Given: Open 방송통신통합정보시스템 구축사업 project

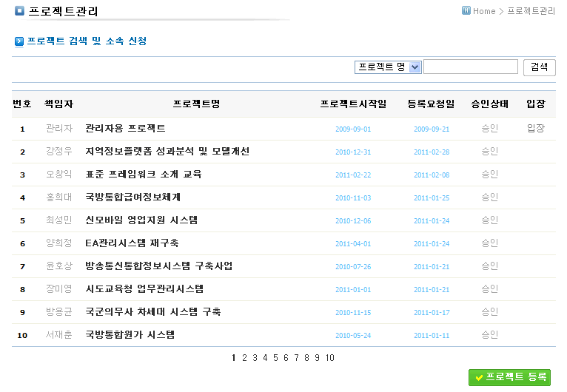Looking at the screenshot, I should pyautogui.click(x=159, y=266).
